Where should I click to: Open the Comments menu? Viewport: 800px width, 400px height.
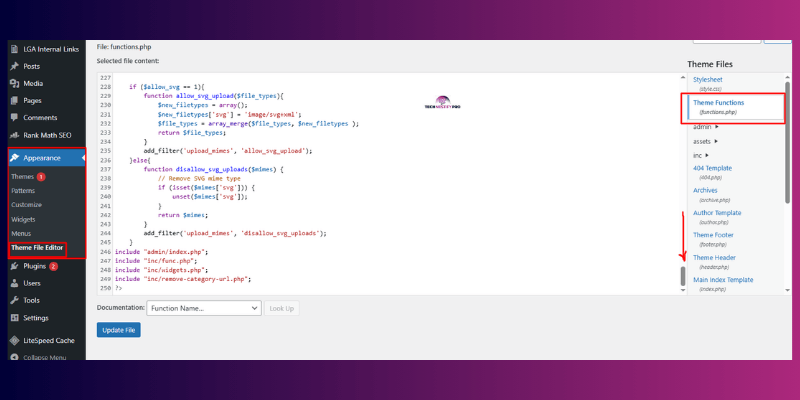click(40, 118)
